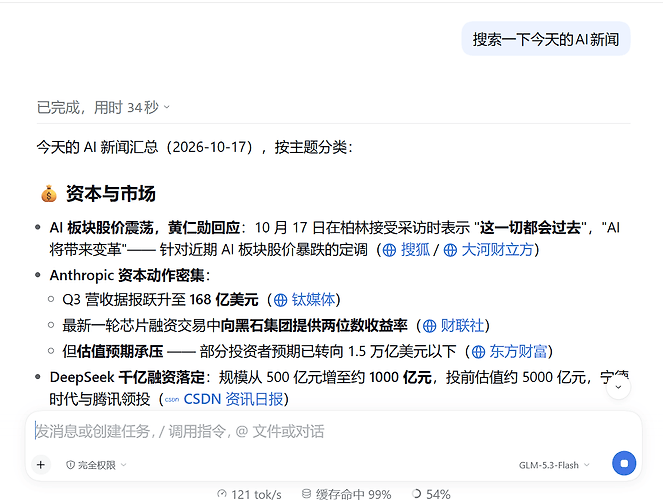Screen dimensions: 663x500
Task: Click the shield icon beside 完全权限
Action: 71,465
